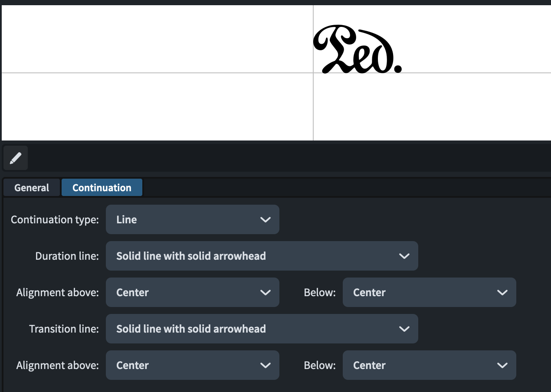Select the Ped. glyph in the preview
The width and height of the screenshot is (551, 392).
click(x=357, y=50)
